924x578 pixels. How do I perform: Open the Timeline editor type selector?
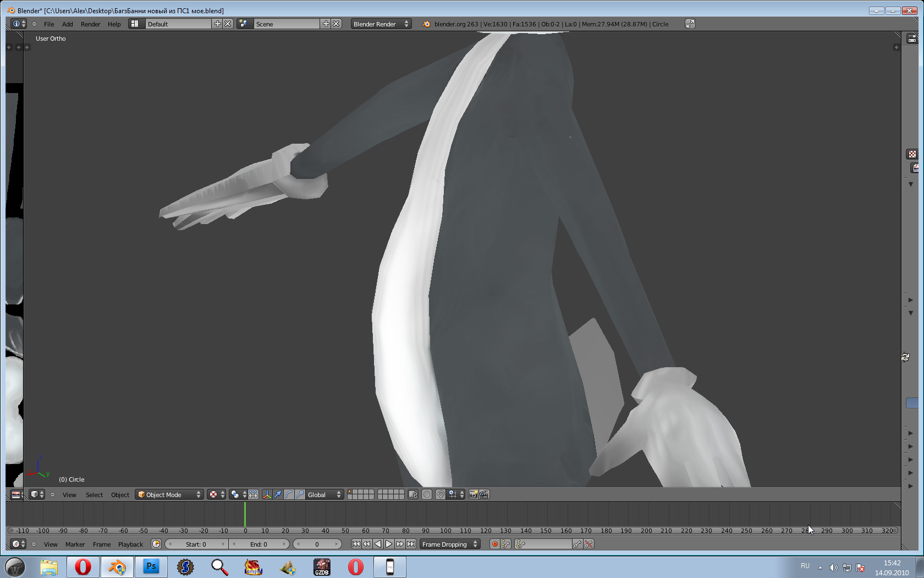pyautogui.click(x=19, y=544)
